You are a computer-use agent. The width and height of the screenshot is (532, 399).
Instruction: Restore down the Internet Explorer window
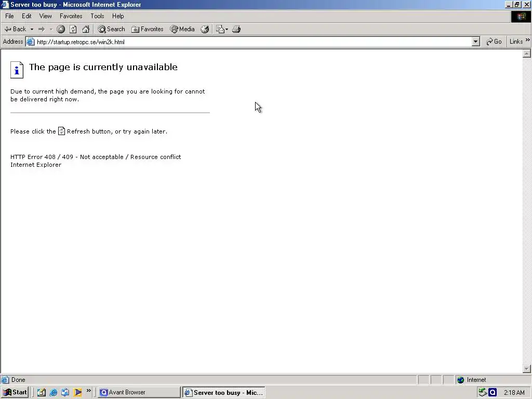click(517, 5)
